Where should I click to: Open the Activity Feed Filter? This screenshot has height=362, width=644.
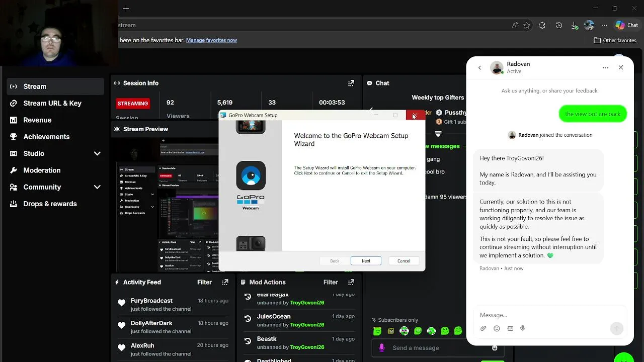click(204, 282)
